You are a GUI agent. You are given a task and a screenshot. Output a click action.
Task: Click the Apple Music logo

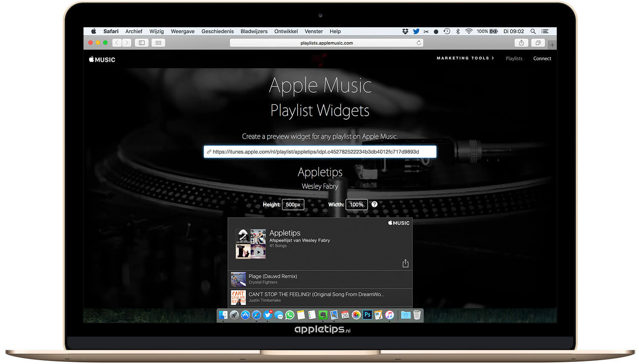(x=101, y=59)
